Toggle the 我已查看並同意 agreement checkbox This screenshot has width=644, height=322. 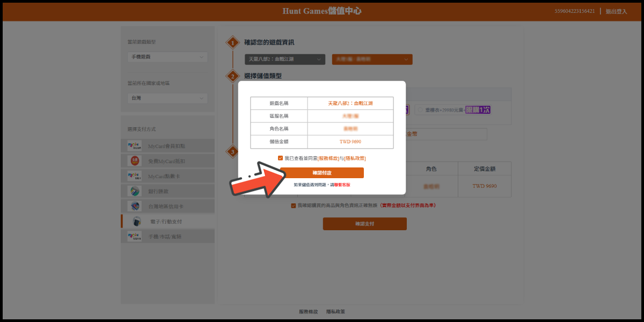coord(280,158)
